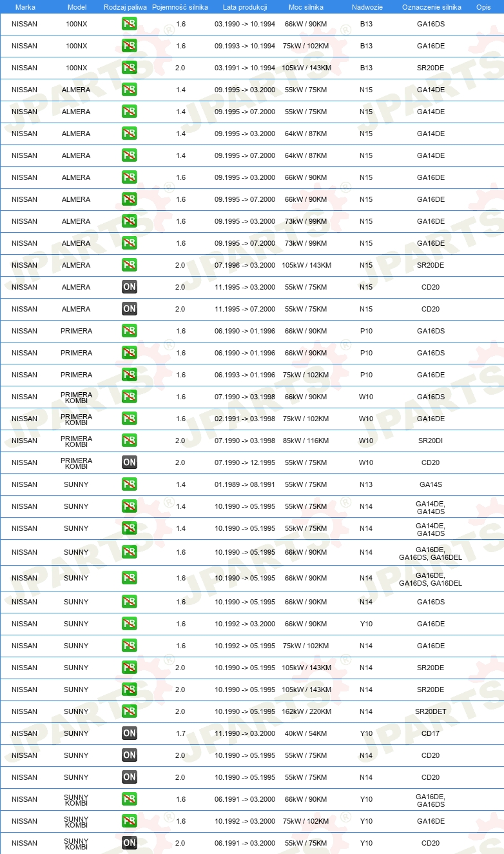The height and width of the screenshot is (854, 504).
Task: Click the Oznaczenie silnika column header
Action: (431, 7)
